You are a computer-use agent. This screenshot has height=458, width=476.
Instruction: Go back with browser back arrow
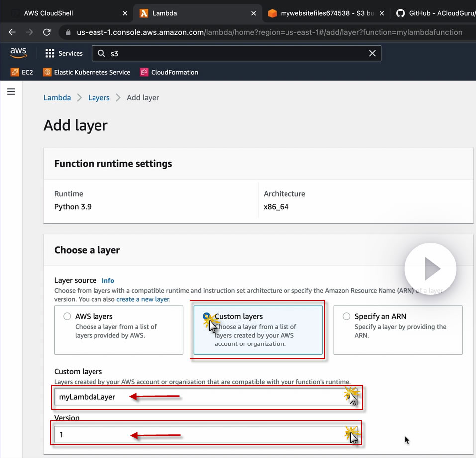[x=12, y=32]
